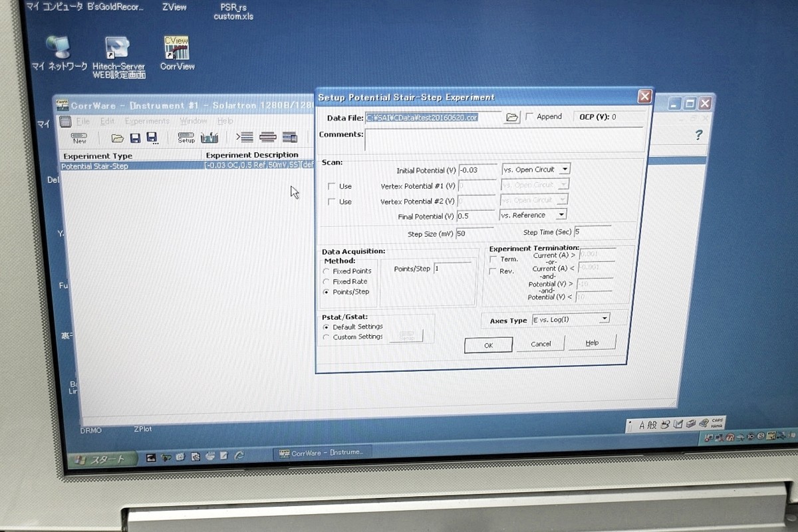Click the Setup button next to Custom Settings
Screen dimensions: 798x532
click(x=406, y=336)
